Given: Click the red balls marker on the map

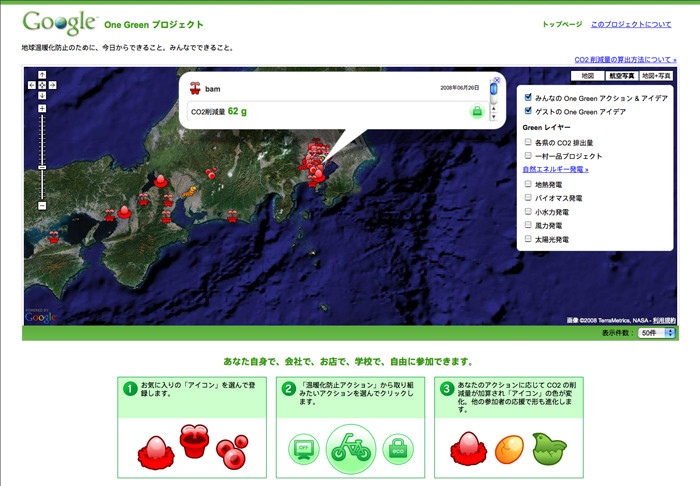Looking at the screenshot, I should tap(211, 173).
